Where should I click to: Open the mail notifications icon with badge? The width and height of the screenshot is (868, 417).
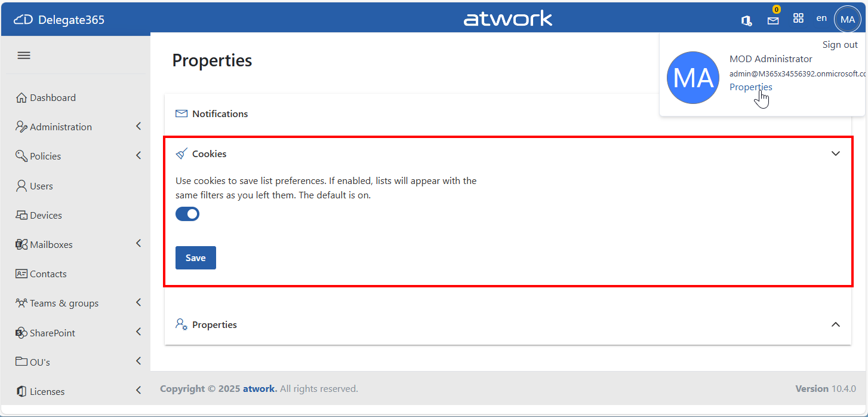click(773, 20)
